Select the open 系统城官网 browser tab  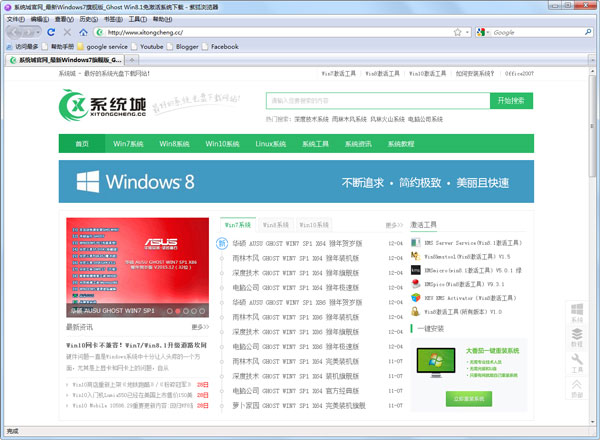tap(66, 60)
